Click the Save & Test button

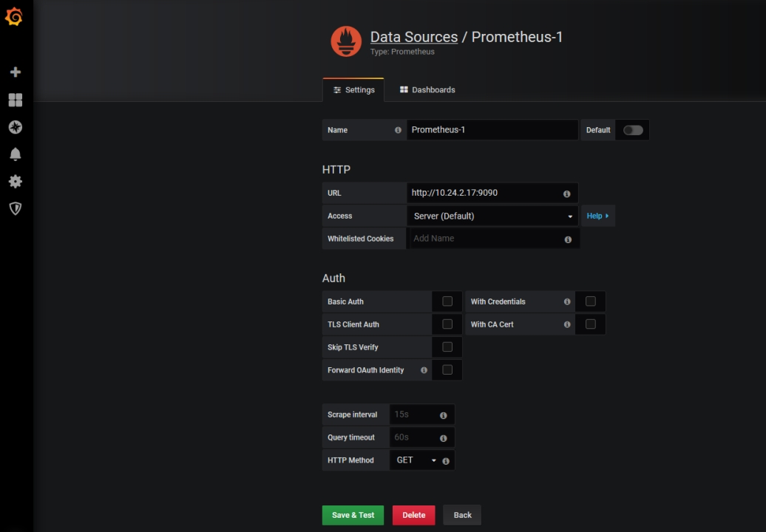pos(353,515)
